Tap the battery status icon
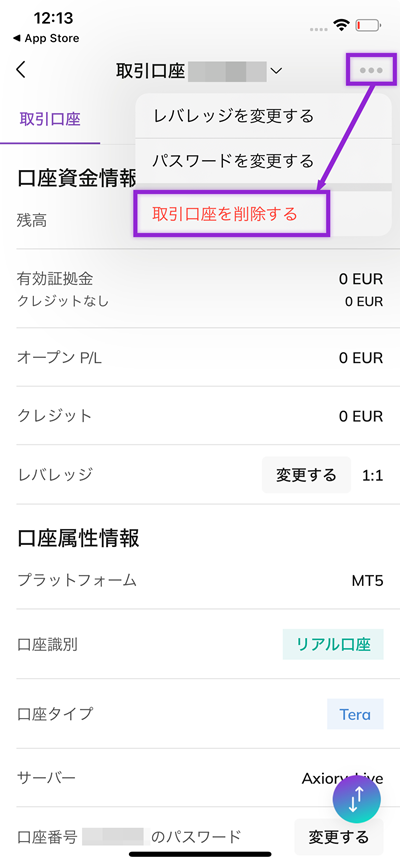The width and height of the screenshot is (400, 865). pos(369,25)
